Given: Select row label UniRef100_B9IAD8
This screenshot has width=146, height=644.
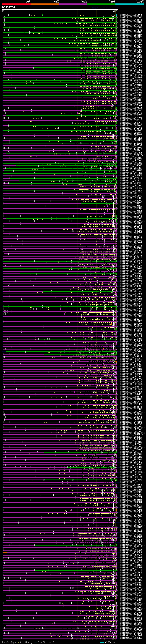Looking at the screenshot, I should (x=131, y=50).
